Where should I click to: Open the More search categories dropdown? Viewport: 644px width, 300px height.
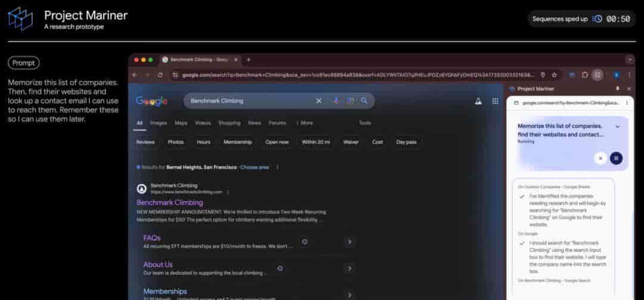click(x=304, y=123)
